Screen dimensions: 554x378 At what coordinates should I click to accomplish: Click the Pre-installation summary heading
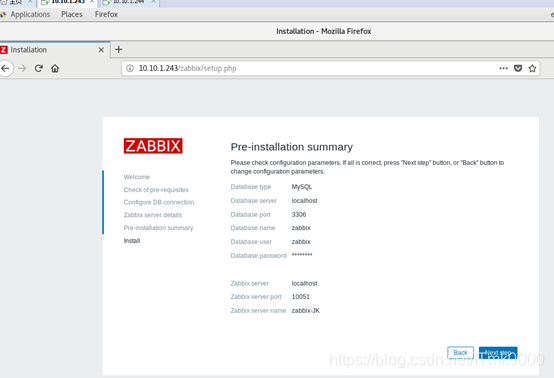coord(292,147)
